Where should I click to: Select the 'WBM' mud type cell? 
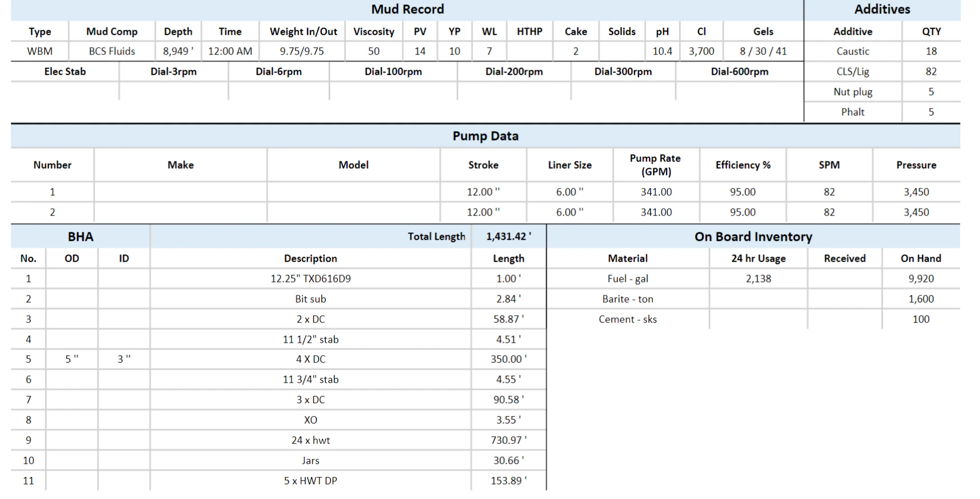pos(39,51)
